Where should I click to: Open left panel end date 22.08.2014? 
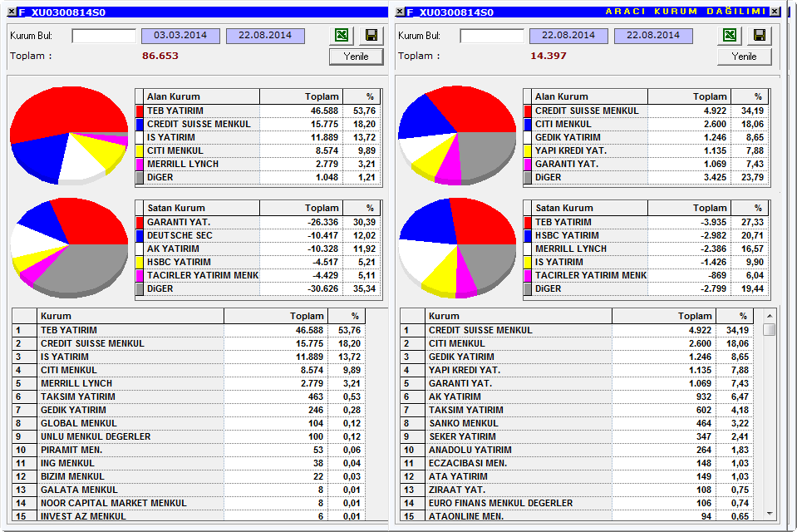click(265, 36)
